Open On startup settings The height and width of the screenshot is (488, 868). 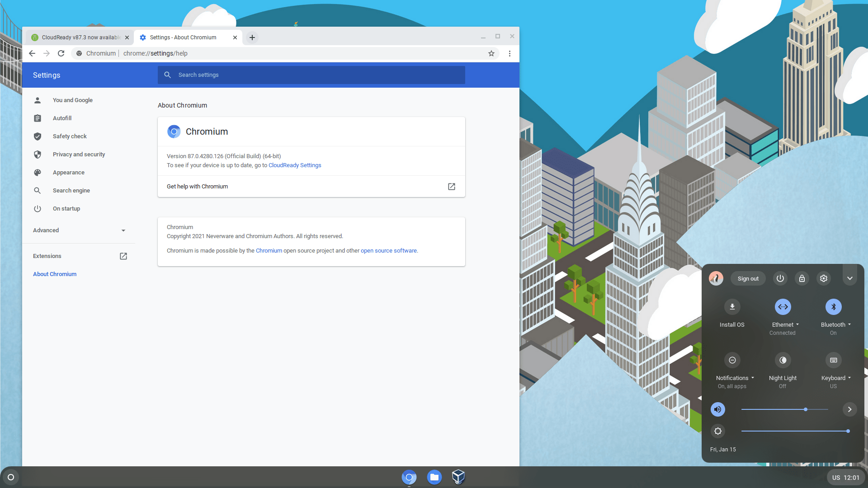click(66, 209)
